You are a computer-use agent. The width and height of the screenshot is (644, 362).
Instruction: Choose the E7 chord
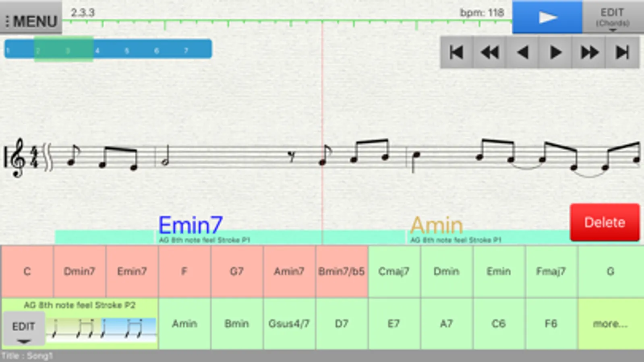click(394, 324)
